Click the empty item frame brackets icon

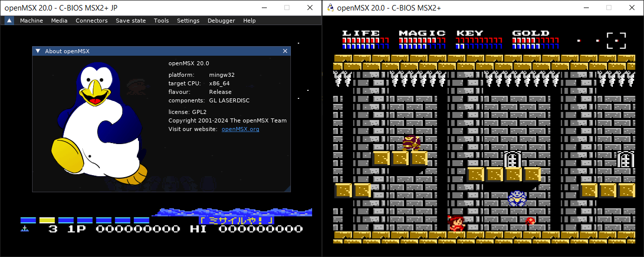point(616,41)
